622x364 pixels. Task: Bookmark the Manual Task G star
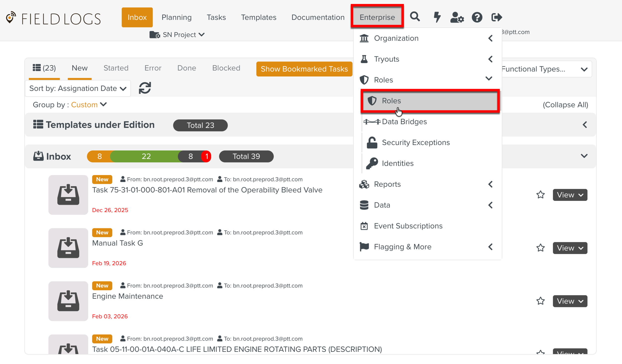[540, 248]
